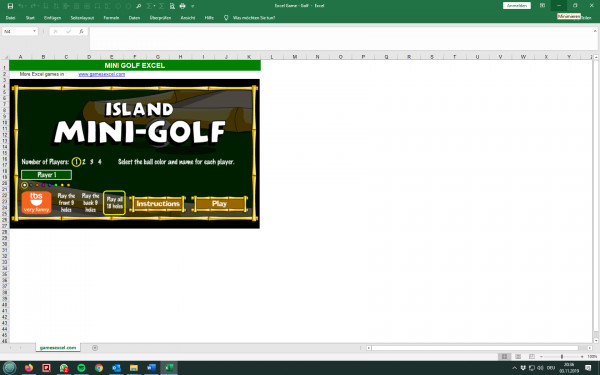This screenshot has height=375, width=600.
Task: Open the quick access toolbar customize arrow
Action: click(192, 6)
